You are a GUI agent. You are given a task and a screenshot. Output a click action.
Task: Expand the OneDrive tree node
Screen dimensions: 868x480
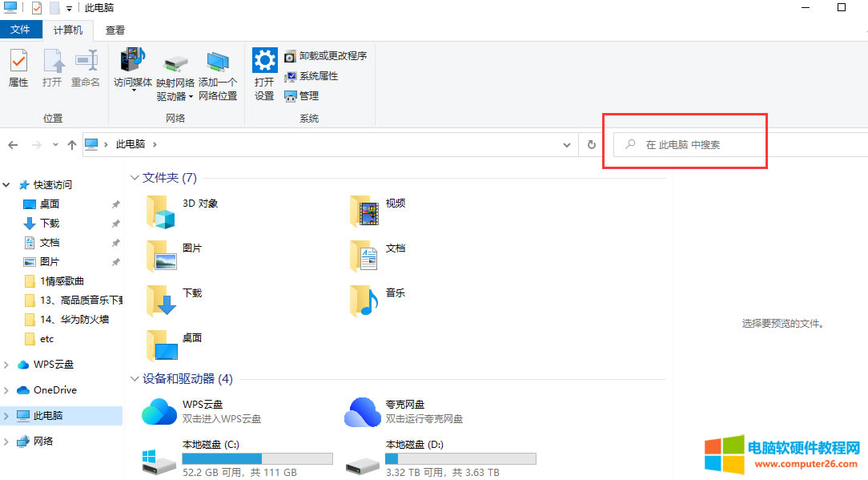pos(7,390)
